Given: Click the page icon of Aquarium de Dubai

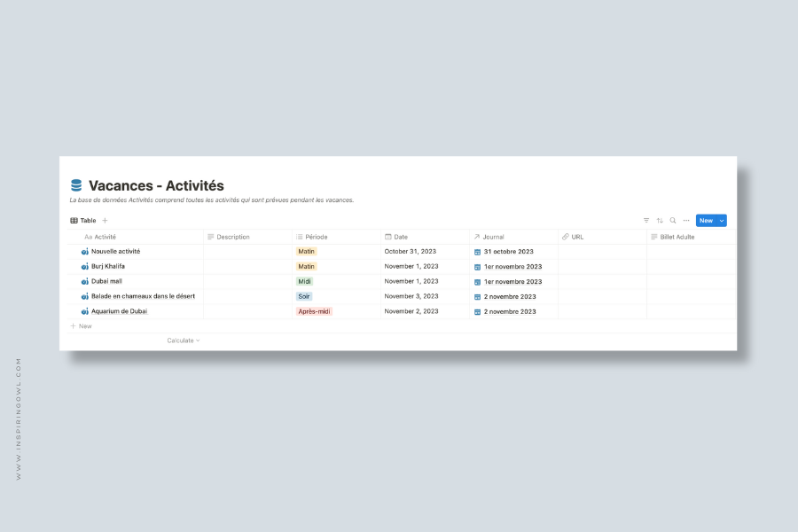Looking at the screenshot, I should tap(84, 311).
